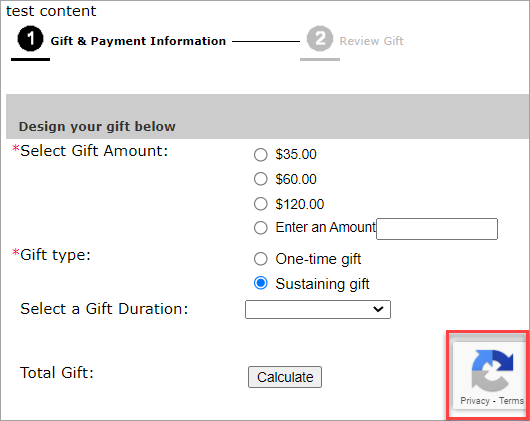The height and width of the screenshot is (421, 530).
Task: Go to Gift & Payment Information step
Action: click(x=138, y=41)
